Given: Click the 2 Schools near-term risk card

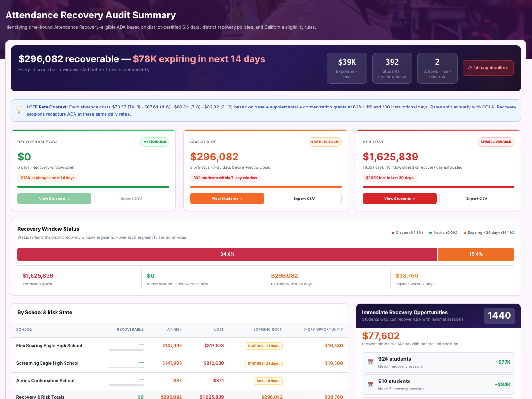Looking at the screenshot, I should click(x=437, y=68).
